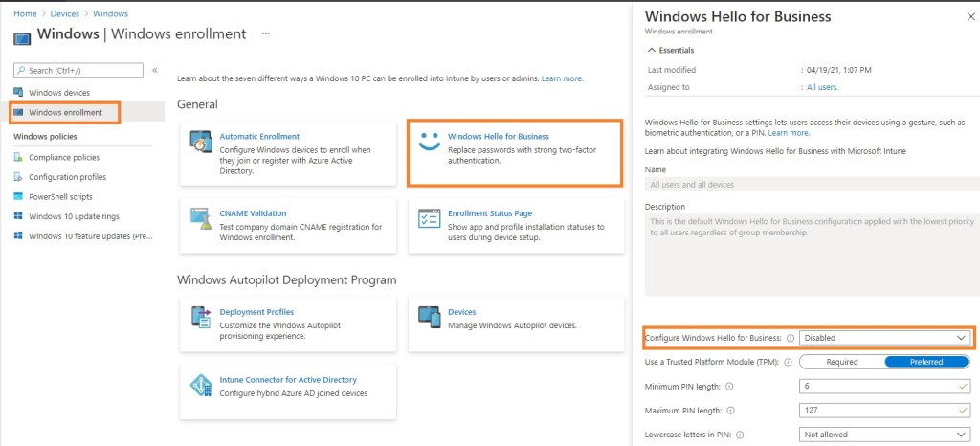Click the All users assigned link
Image resolution: width=980 pixels, height=446 pixels.
click(x=822, y=87)
